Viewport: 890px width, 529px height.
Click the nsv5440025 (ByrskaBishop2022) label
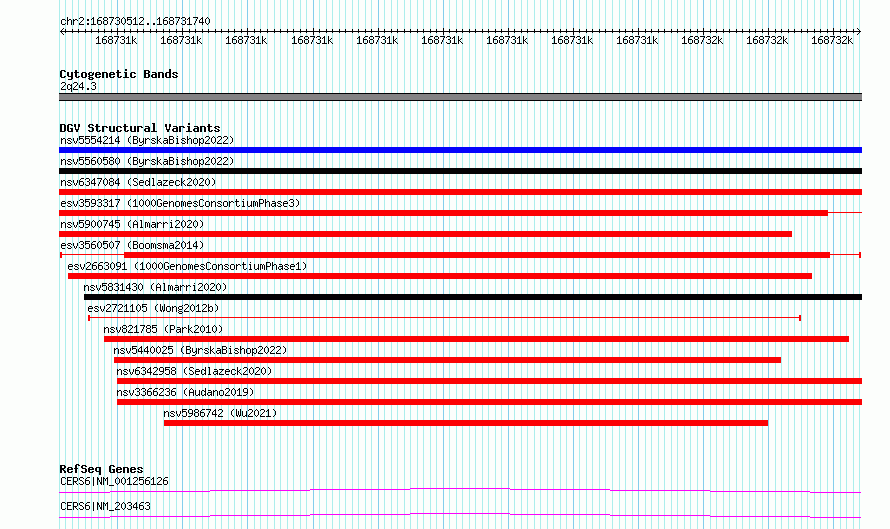point(200,350)
